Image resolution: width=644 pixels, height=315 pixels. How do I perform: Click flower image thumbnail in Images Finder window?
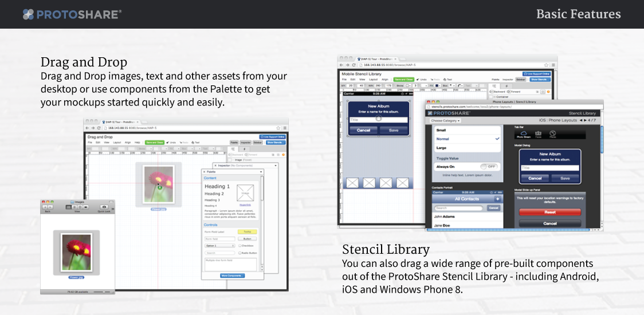click(76, 251)
